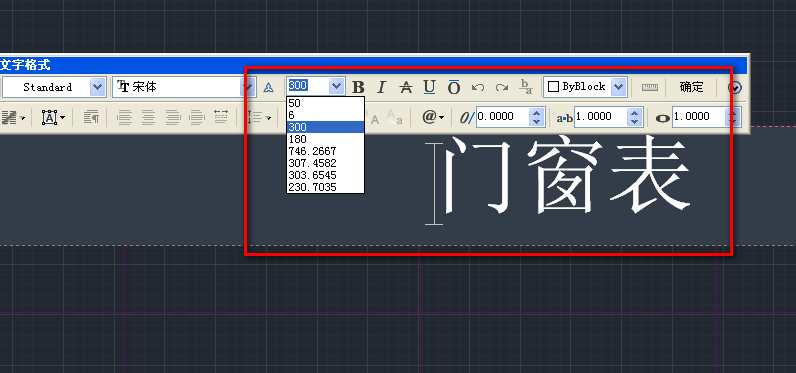This screenshot has height=373, width=796.
Task: Choose 180 from height list
Action: (x=325, y=139)
